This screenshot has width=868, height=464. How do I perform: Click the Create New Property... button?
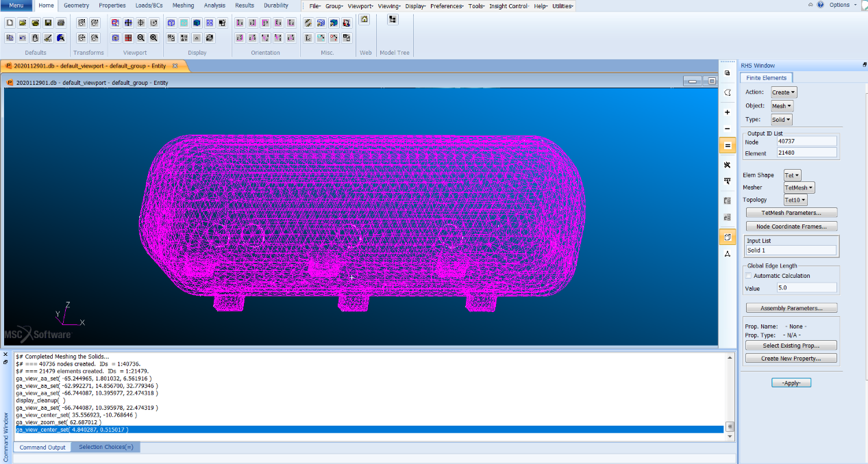point(791,359)
